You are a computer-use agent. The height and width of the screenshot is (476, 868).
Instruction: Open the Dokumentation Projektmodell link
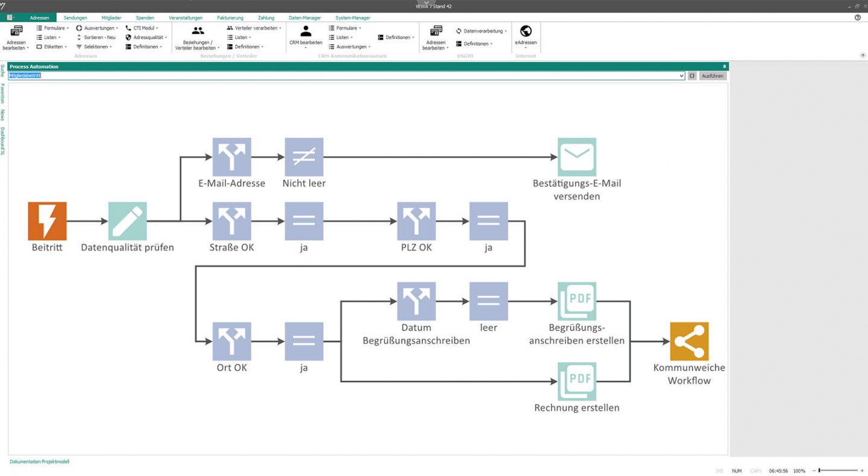pos(39,462)
